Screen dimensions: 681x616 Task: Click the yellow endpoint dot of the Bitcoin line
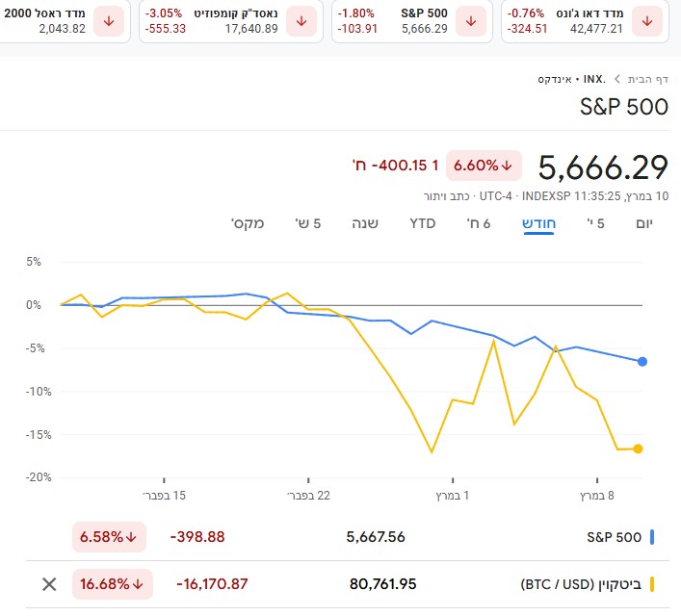coord(638,449)
